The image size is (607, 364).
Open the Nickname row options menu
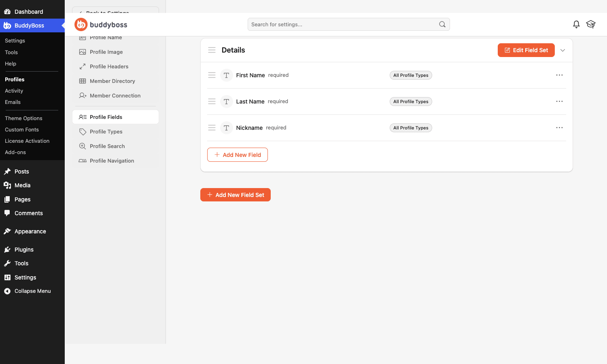(559, 128)
